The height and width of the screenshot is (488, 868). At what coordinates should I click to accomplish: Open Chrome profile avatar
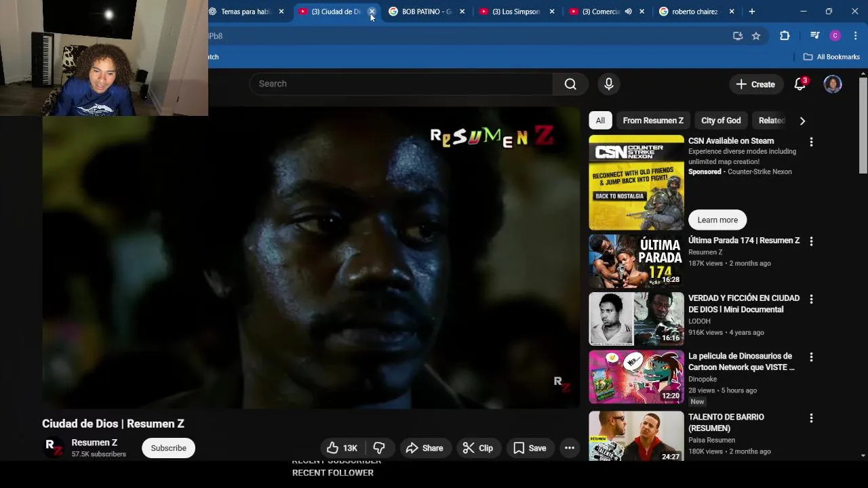pos(835,36)
